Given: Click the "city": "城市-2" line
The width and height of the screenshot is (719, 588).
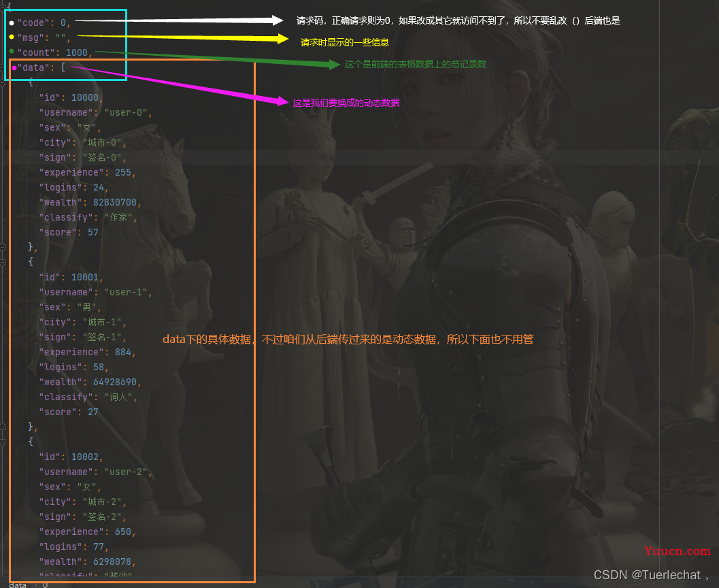Looking at the screenshot, I should click(x=82, y=502).
